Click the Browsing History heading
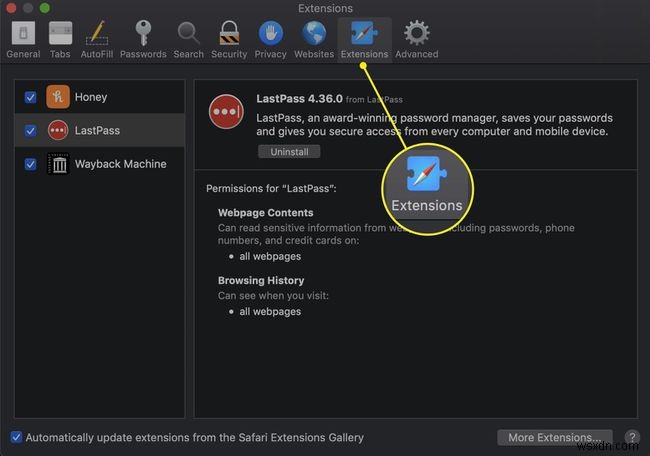 pyautogui.click(x=261, y=281)
